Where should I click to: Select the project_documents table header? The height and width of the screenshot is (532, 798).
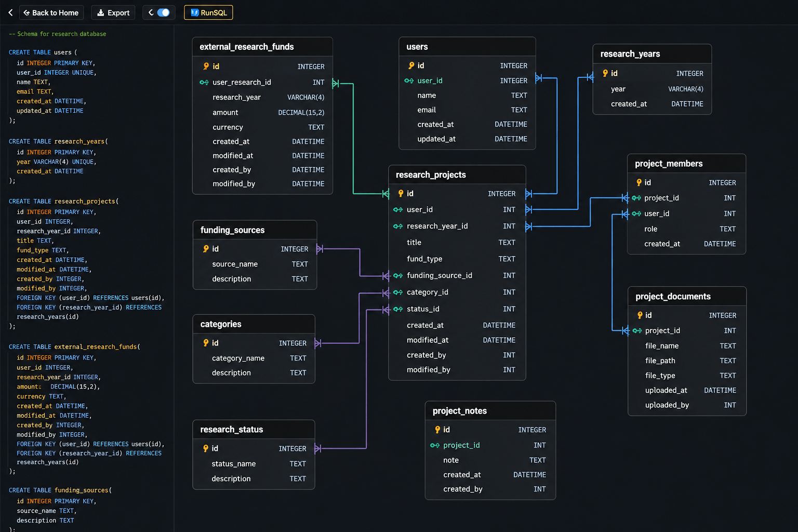[x=687, y=296]
